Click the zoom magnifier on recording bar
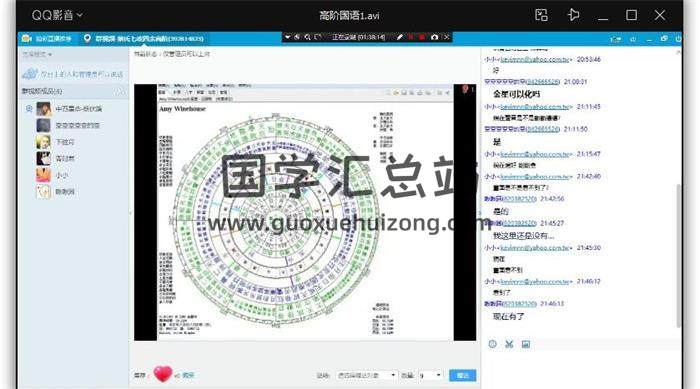 point(307,37)
